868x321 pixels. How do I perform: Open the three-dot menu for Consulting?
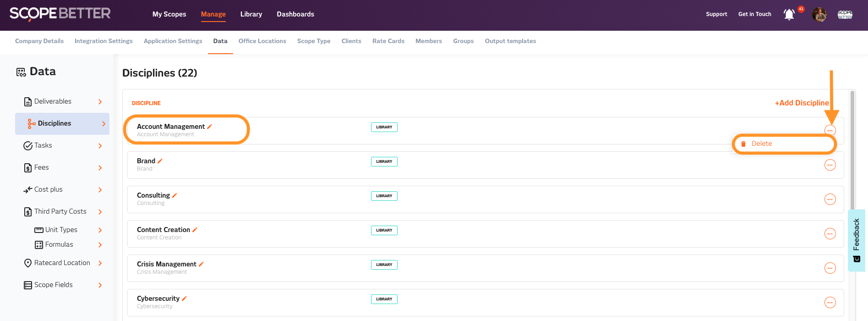830,199
